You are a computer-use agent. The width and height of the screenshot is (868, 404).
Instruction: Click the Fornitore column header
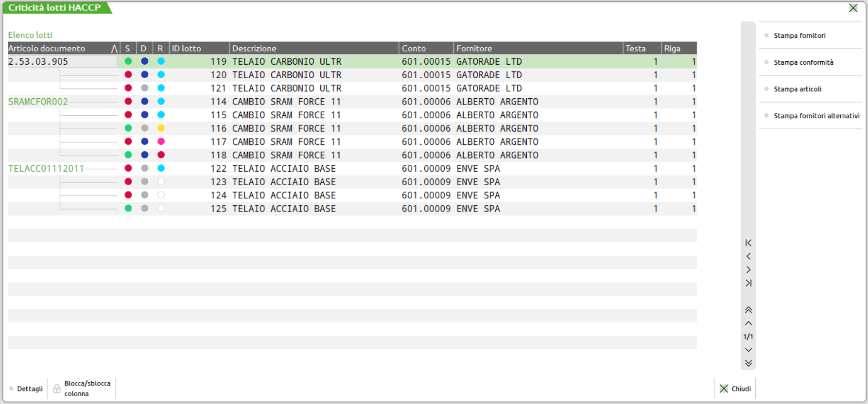(x=538, y=49)
